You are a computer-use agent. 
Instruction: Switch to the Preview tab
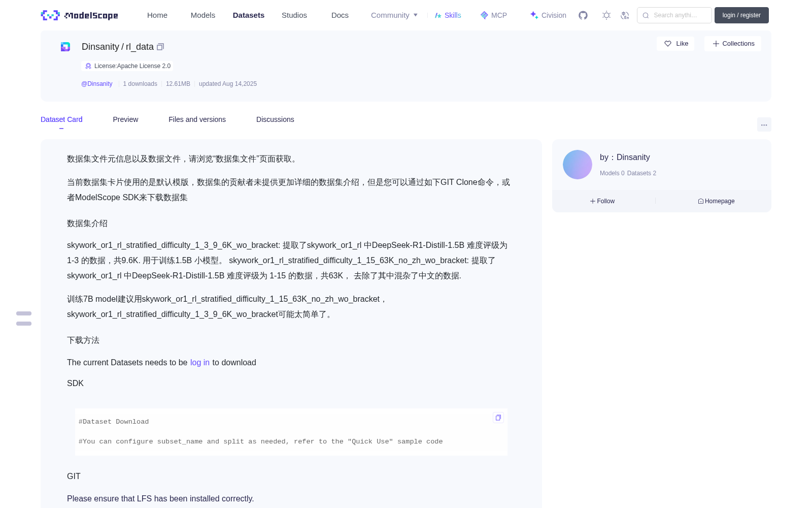(x=125, y=119)
